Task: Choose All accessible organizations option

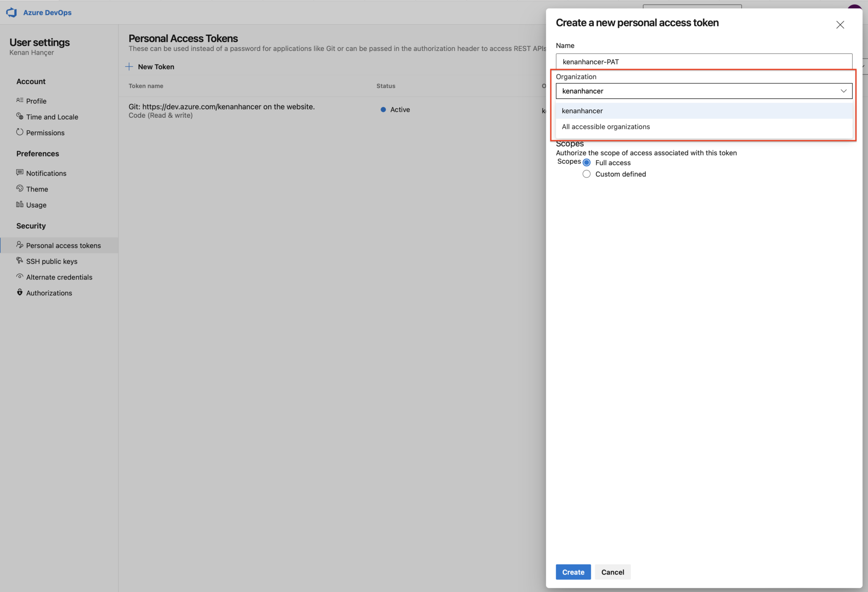Action: tap(606, 126)
